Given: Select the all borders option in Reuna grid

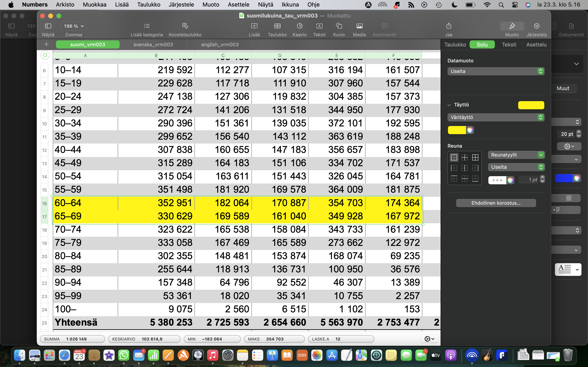Looking at the screenshot, I should pyautogui.click(x=475, y=157).
